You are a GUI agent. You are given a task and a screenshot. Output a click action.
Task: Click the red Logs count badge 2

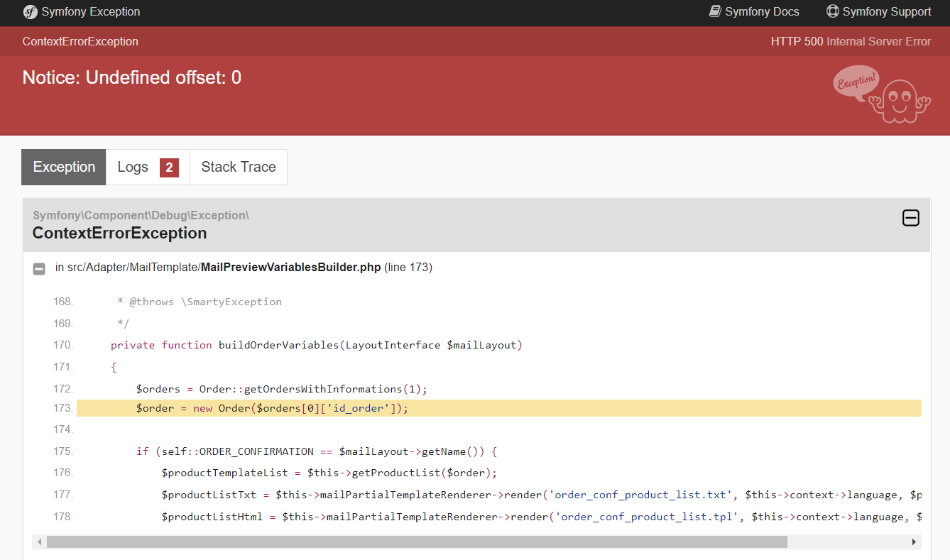(x=169, y=168)
